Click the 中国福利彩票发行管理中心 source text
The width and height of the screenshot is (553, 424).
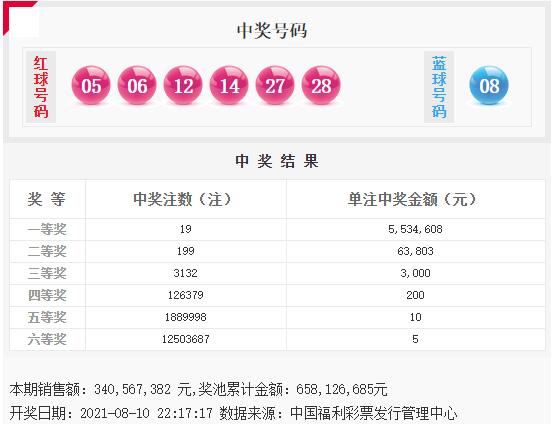[373, 413]
